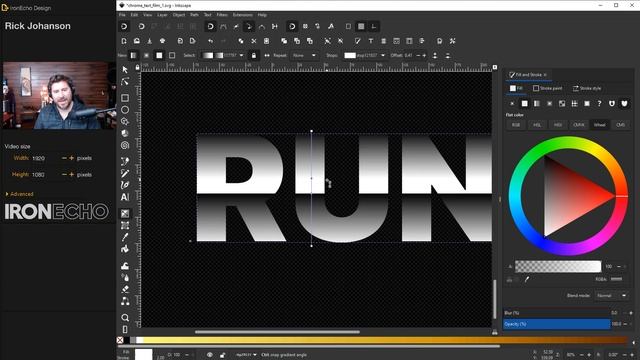
Task: Select the Calligraphy tool
Action: click(x=125, y=185)
